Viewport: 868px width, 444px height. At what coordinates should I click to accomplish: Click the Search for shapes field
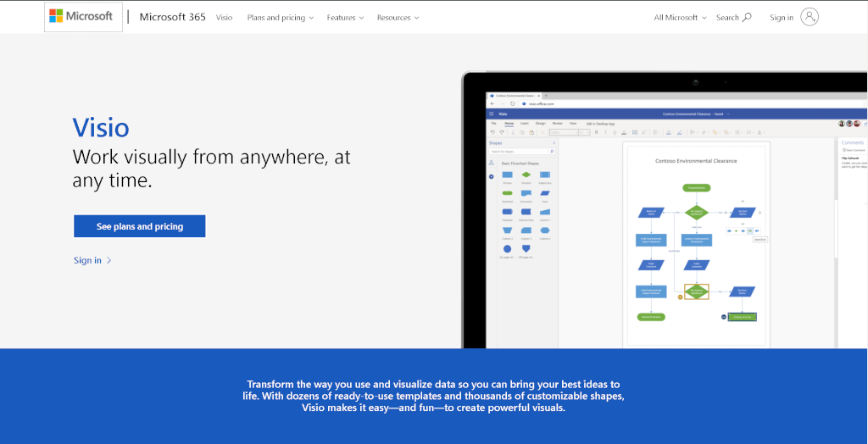click(x=522, y=151)
